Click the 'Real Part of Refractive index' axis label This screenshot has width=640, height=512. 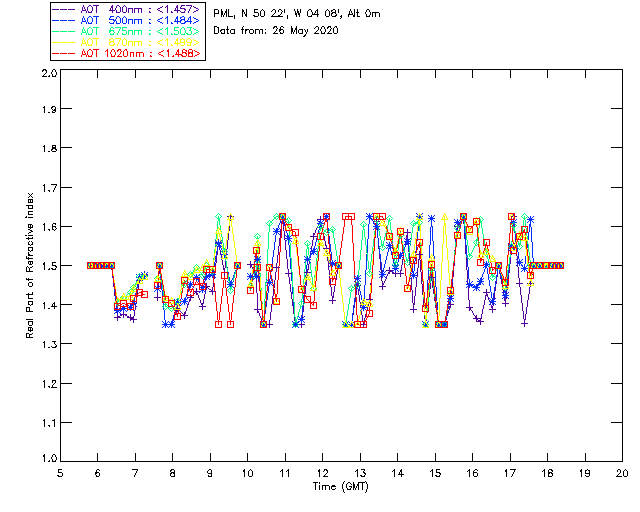click(29, 265)
